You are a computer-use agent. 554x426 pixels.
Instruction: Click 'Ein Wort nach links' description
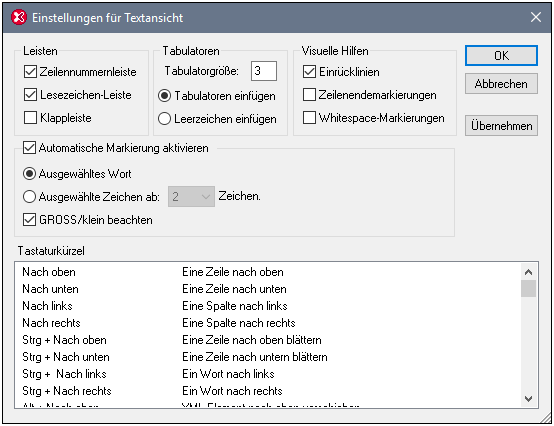tap(228, 374)
